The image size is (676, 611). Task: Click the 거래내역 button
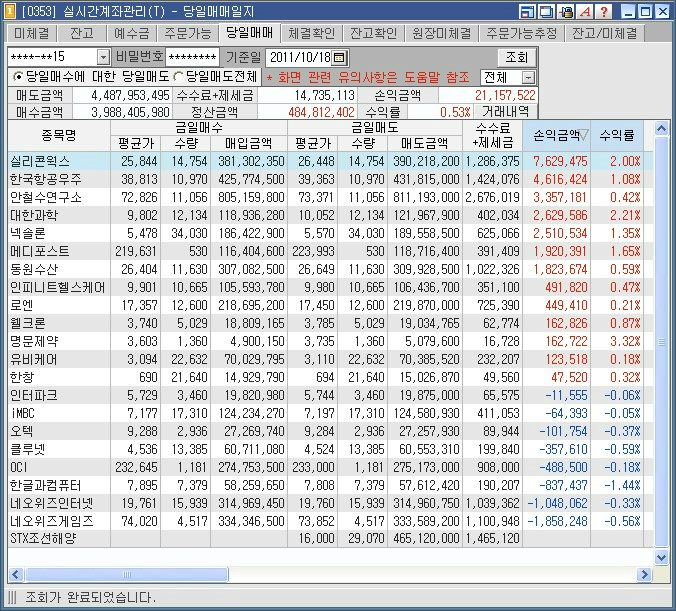506,111
